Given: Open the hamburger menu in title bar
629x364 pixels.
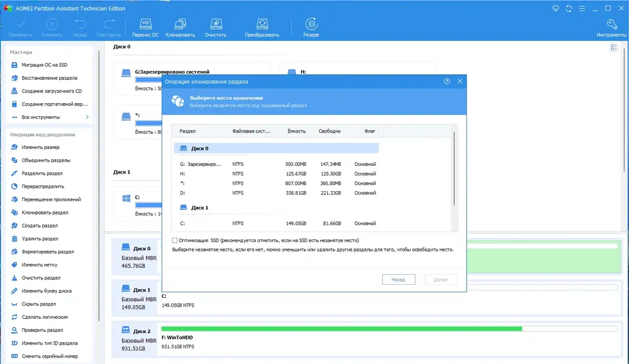Looking at the screenshot, I should pos(582,8).
